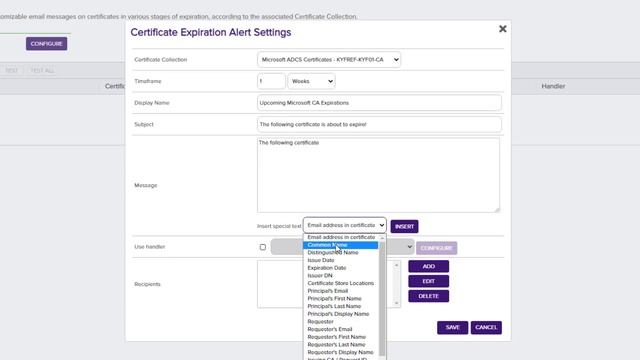Select the Requester's First Name option

coord(341,337)
